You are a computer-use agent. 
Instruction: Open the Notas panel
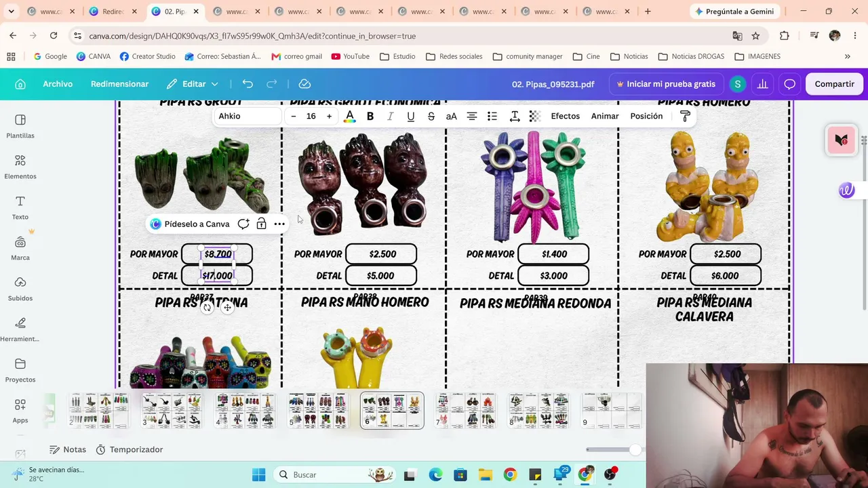pos(68,449)
